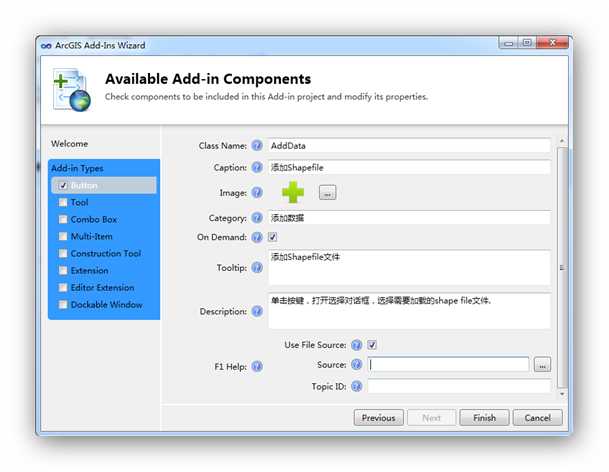Click the Source path field

tap(448, 365)
